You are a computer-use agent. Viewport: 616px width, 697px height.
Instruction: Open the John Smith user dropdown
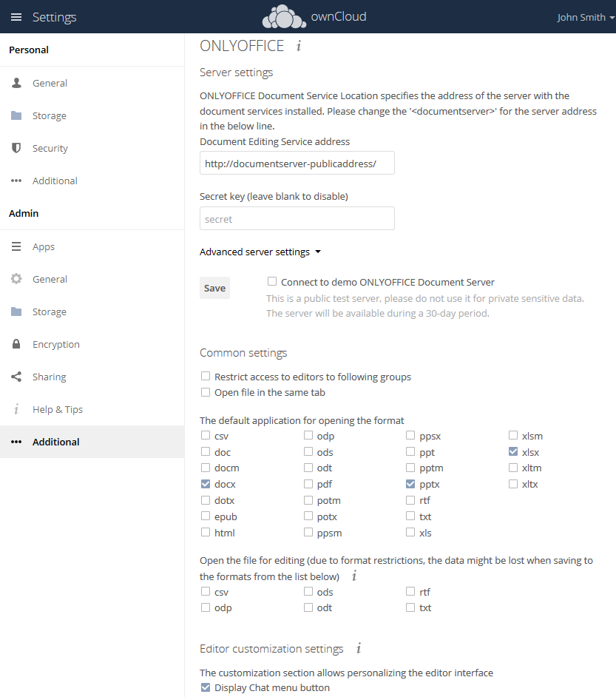586,17
